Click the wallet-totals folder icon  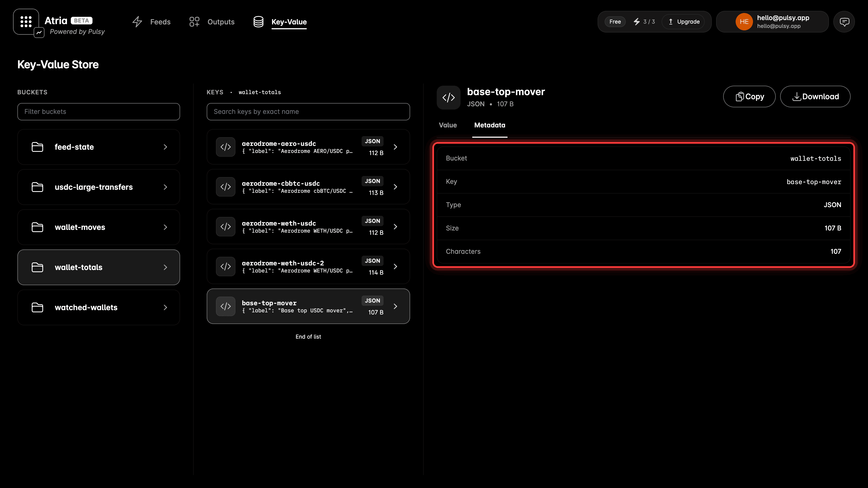(x=37, y=267)
